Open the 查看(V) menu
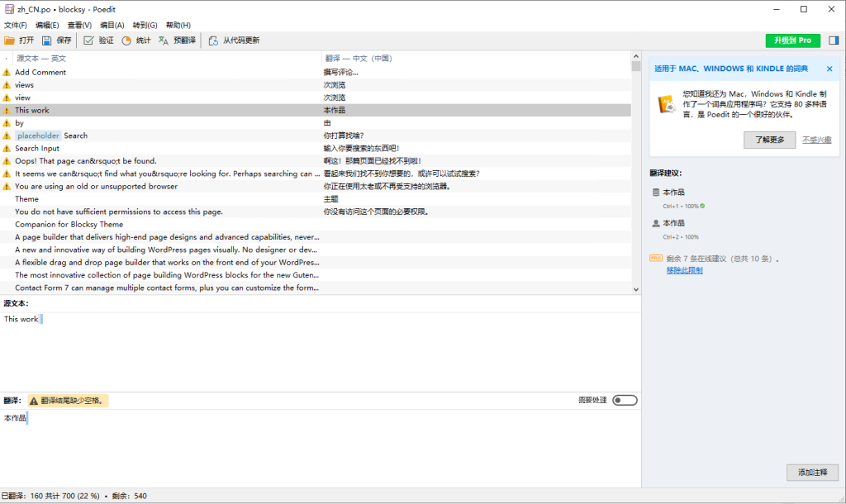 coord(79,25)
